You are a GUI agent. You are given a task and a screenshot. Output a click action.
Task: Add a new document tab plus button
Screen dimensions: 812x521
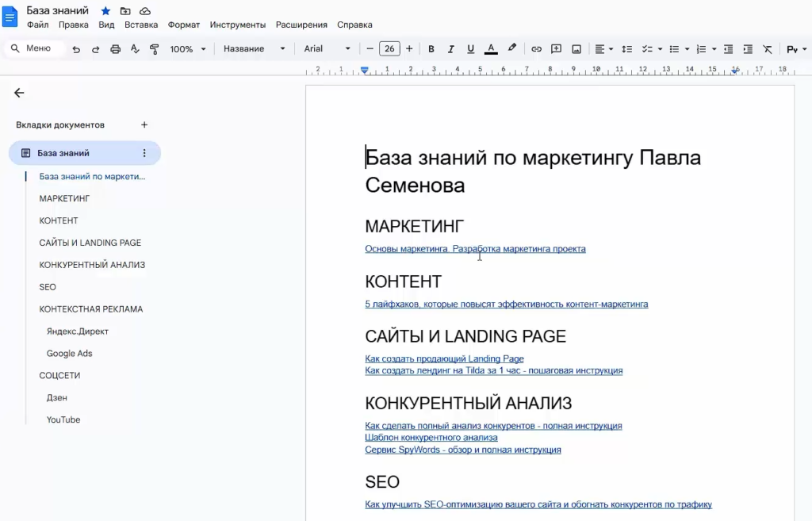click(144, 125)
